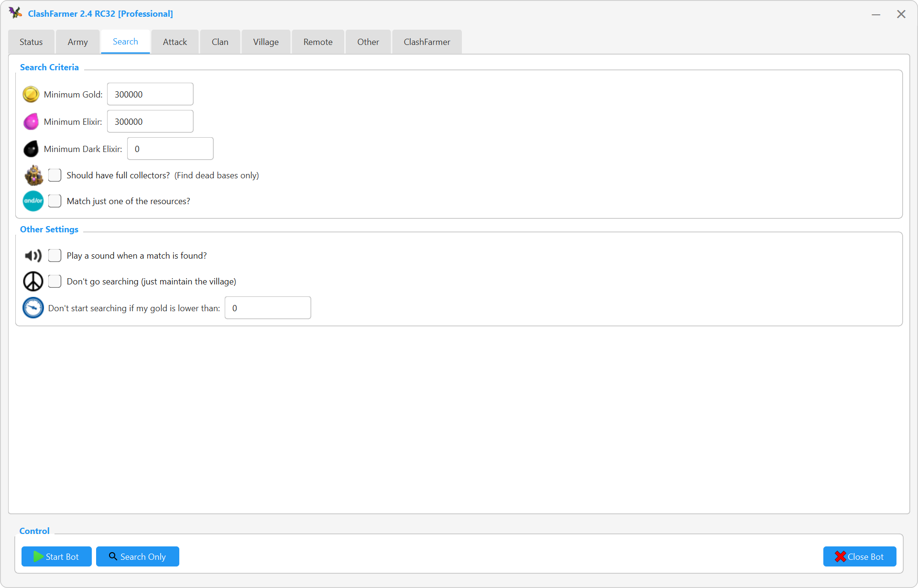The width and height of the screenshot is (918, 588).
Task: Open the Status tab
Action: [31, 42]
